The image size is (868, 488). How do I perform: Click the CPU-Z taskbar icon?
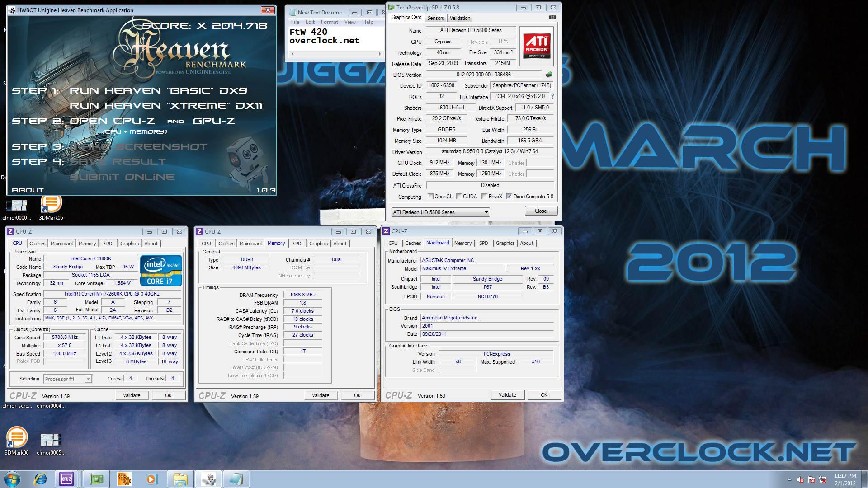point(66,479)
